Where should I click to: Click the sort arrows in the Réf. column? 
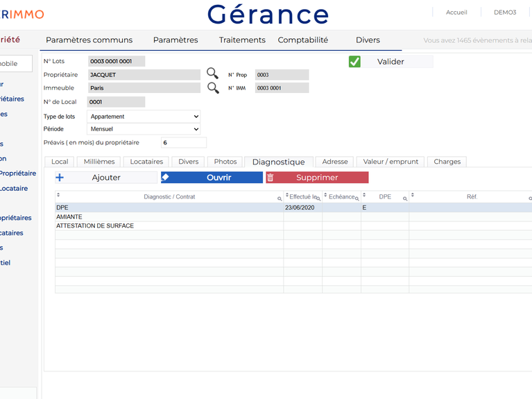[x=413, y=196]
